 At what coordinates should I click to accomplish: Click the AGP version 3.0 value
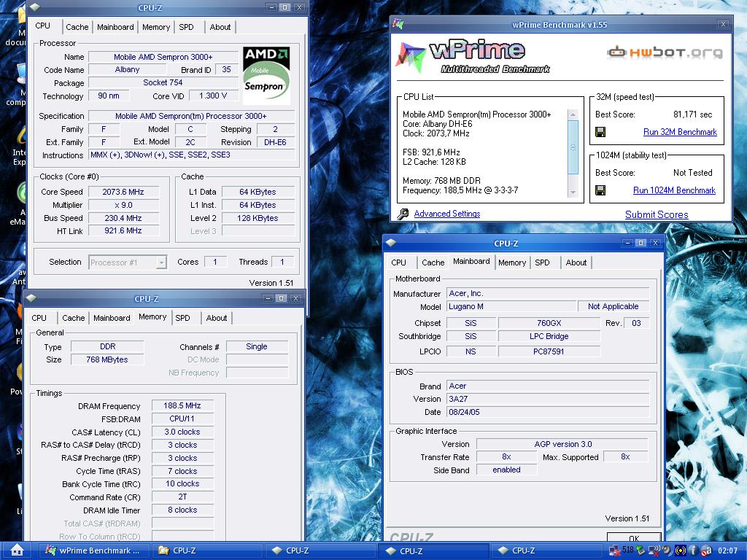pos(562,444)
